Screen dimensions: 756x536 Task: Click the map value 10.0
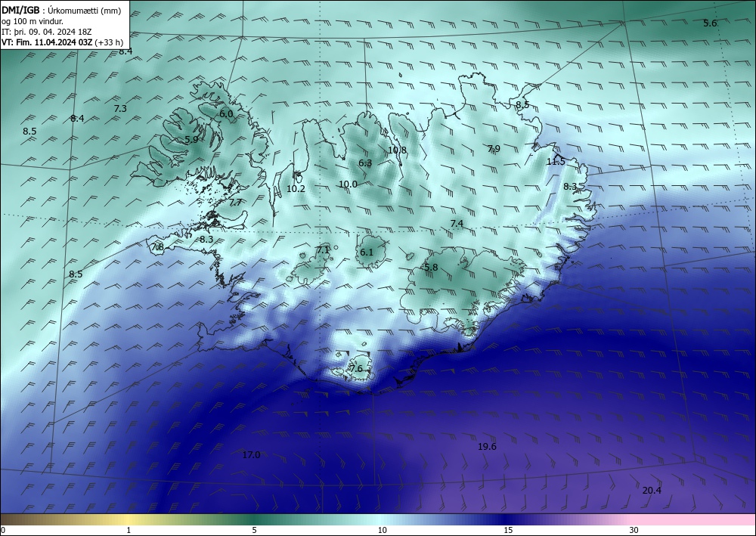click(x=348, y=184)
